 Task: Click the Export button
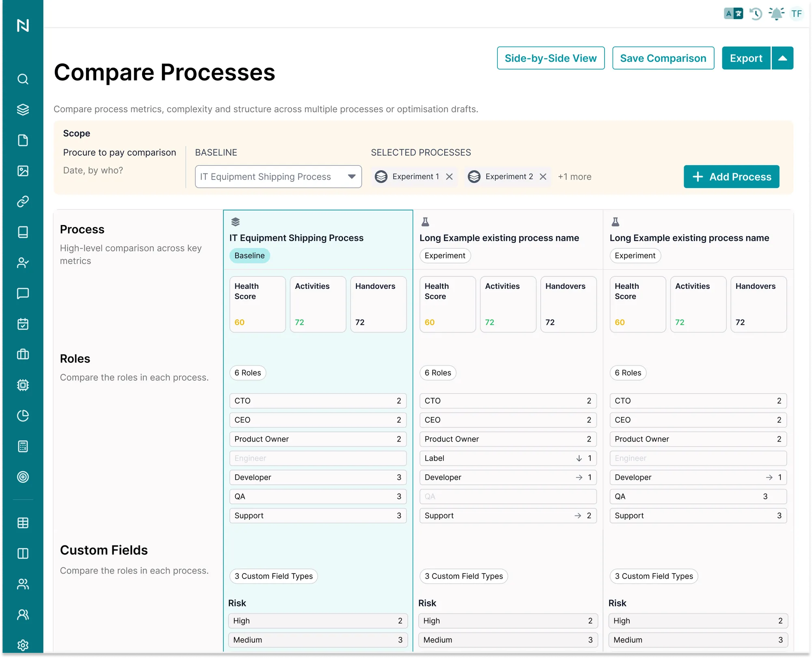point(746,58)
